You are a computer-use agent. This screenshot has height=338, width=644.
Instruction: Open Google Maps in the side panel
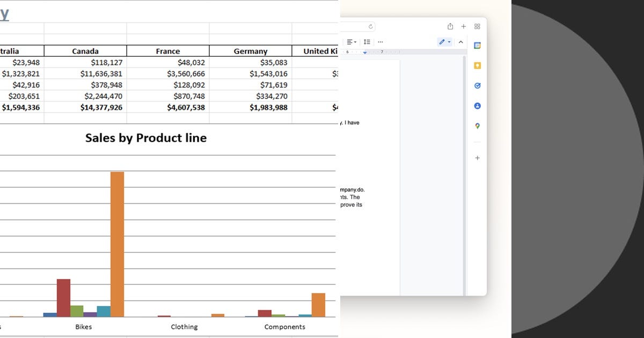(x=477, y=126)
